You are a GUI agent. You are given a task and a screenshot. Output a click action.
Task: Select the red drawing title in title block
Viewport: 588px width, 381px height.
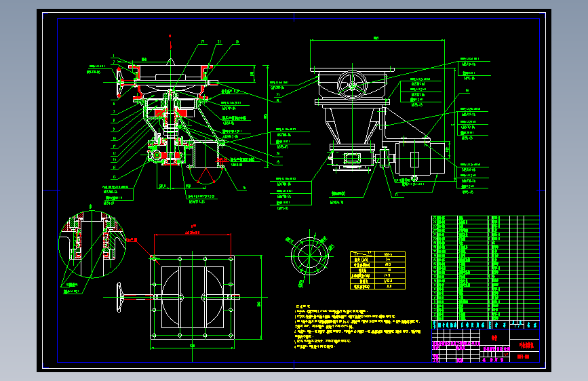click(526, 345)
